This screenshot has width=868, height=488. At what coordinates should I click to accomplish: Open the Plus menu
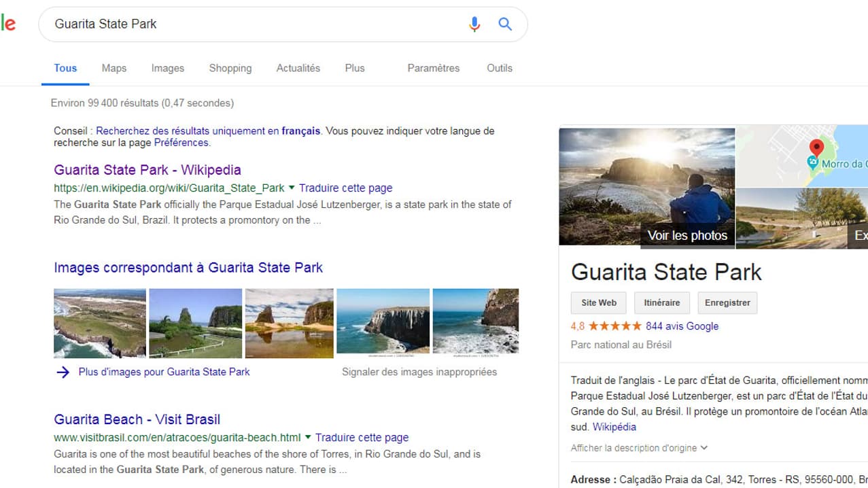(355, 68)
